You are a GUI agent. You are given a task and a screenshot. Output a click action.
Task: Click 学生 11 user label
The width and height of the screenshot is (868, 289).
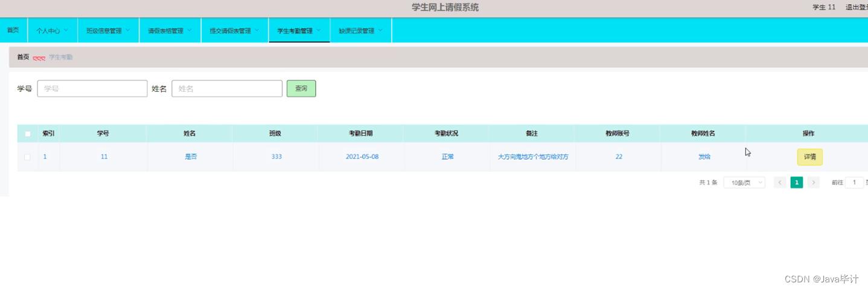tap(824, 7)
